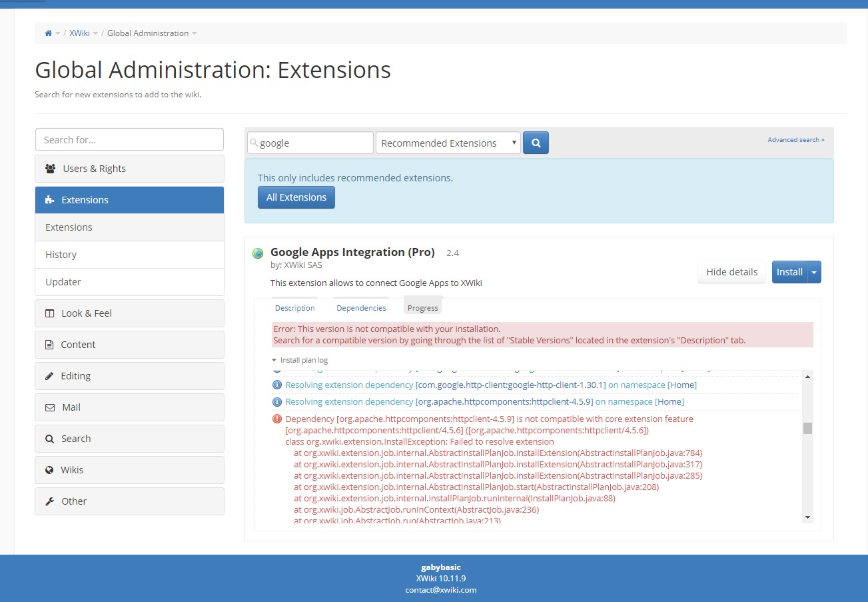Viewport: 868px width, 602px height.
Task: Click the XWiki 10.11.9 footer text
Action: click(x=440, y=578)
